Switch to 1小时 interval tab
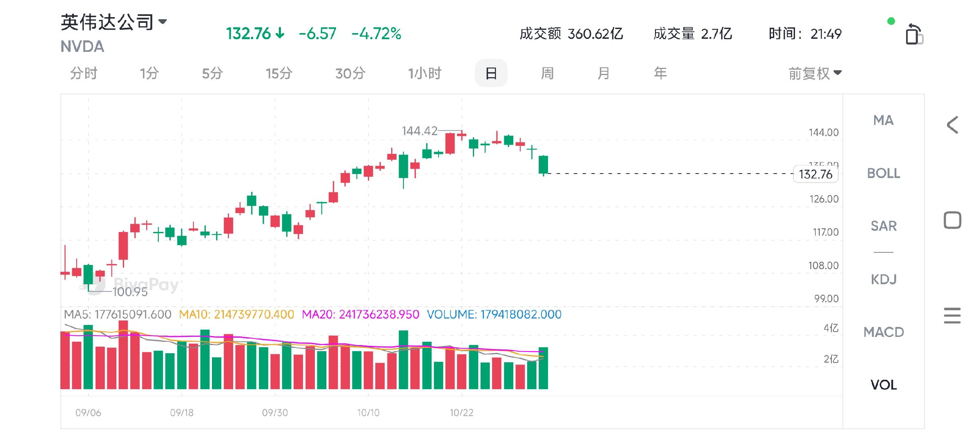Viewport: 980px width, 441px height. click(425, 73)
